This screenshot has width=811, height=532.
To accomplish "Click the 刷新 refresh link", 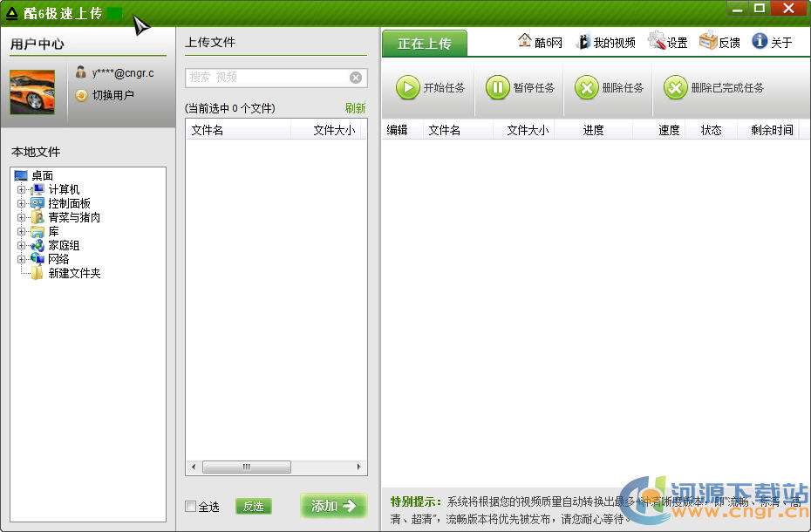I will (x=355, y=108).
